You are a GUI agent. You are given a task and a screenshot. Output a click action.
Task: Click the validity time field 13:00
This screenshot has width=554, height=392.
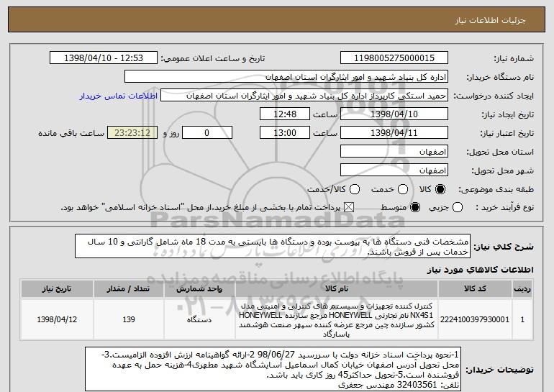click(x=285, y=133)
